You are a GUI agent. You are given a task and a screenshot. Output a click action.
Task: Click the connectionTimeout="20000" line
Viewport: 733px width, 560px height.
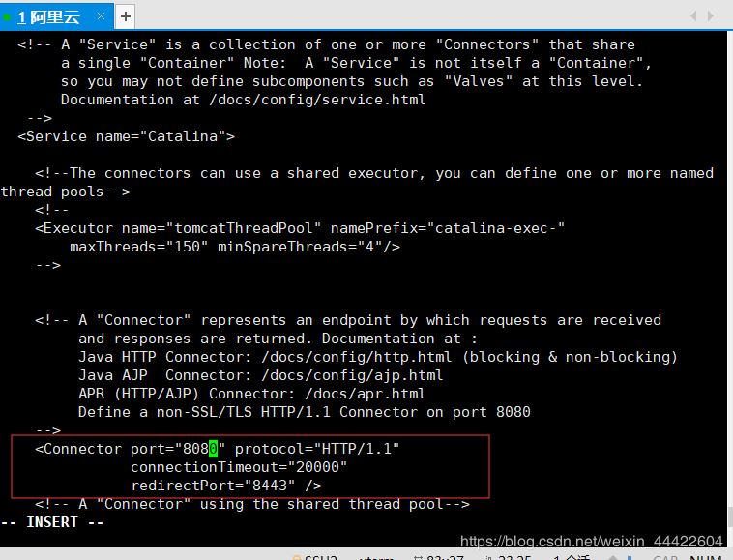pos(239,467)
